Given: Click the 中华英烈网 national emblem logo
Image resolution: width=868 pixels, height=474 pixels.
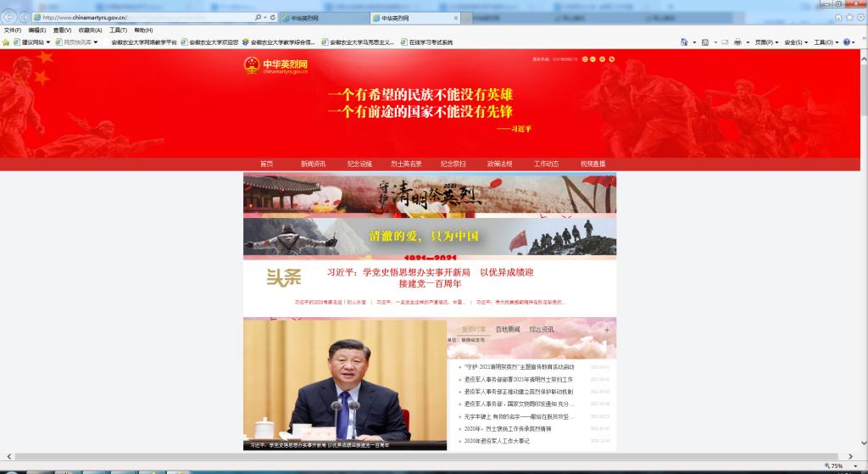Looking at the screenshot, I should coord(251,66).
